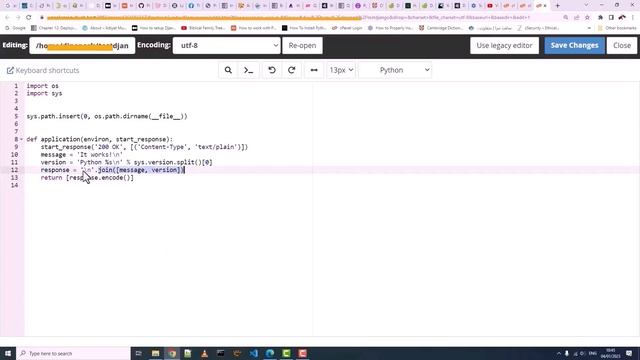Click the sys.path.insert line of code
This screenshot has height=360, width=640.
point(107,116)
